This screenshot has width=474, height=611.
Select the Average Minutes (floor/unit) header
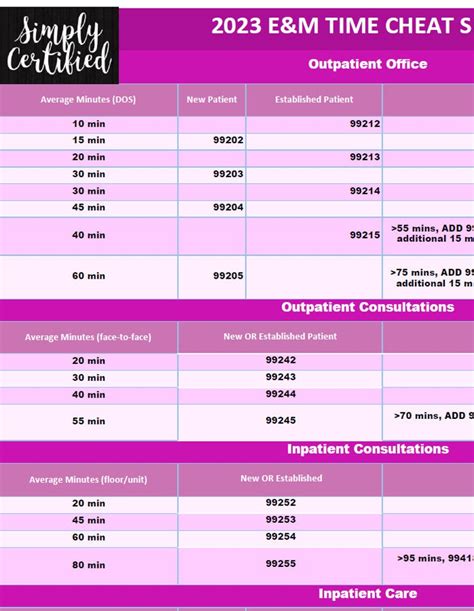click(88, 480)
